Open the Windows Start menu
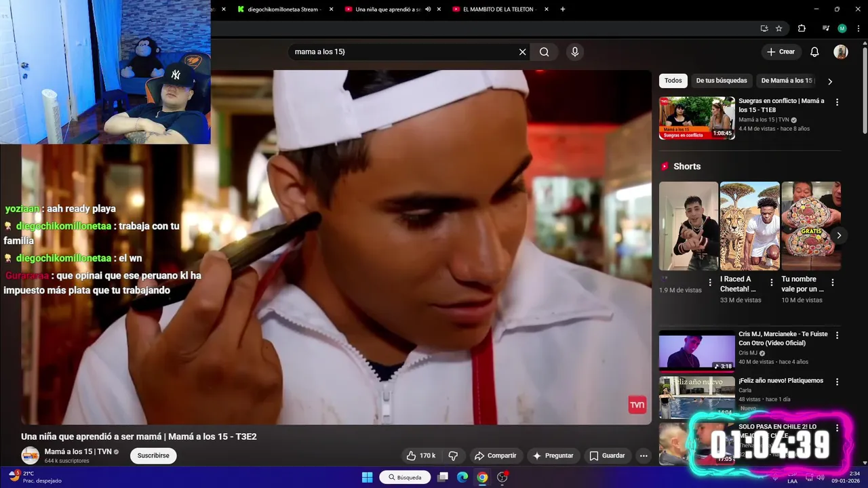 [367, 477]
